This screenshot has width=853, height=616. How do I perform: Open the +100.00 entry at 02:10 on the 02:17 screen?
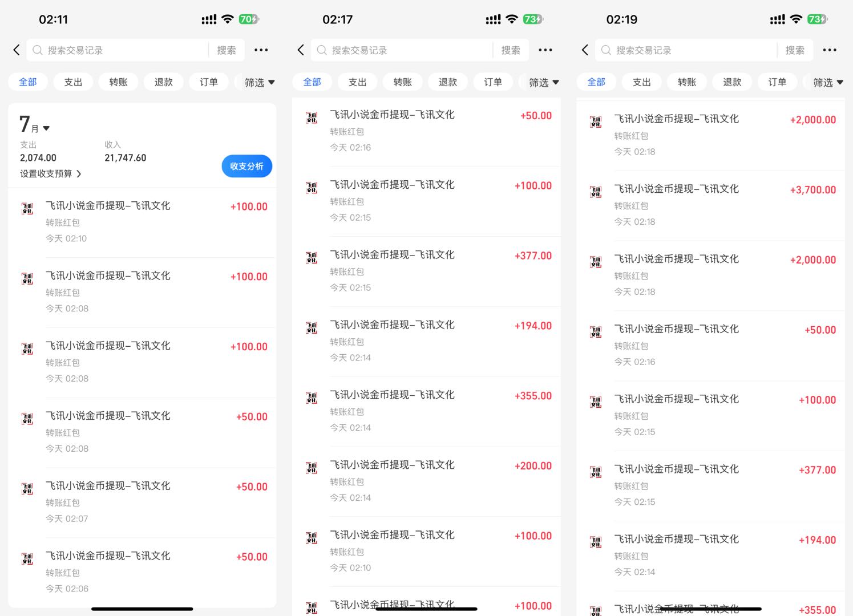(426, 552)
